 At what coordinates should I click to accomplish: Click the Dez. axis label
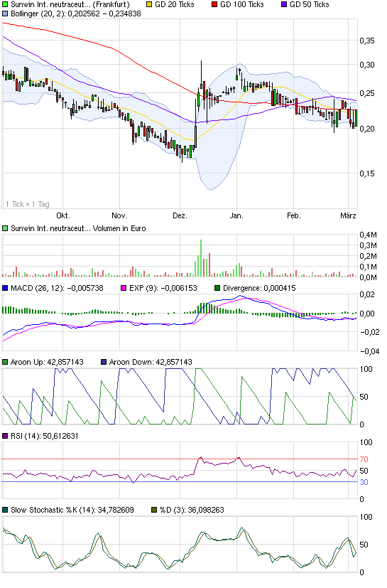point(180,215)
